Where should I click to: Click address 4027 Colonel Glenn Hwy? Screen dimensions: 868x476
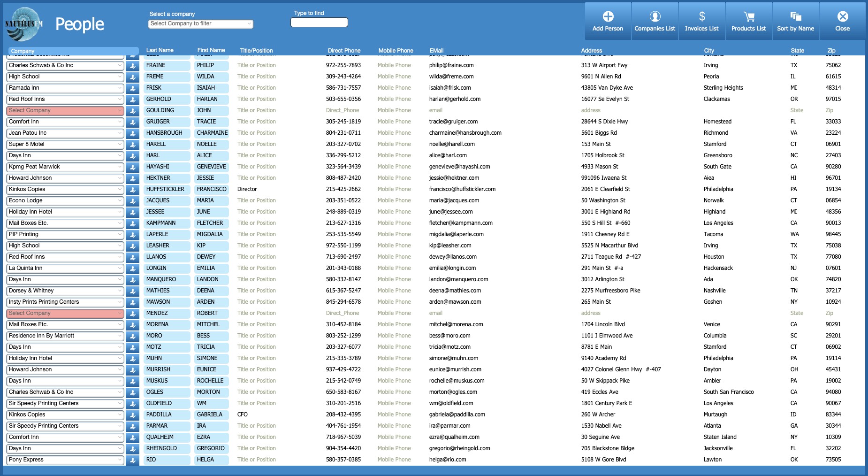(x=621, y=369)
